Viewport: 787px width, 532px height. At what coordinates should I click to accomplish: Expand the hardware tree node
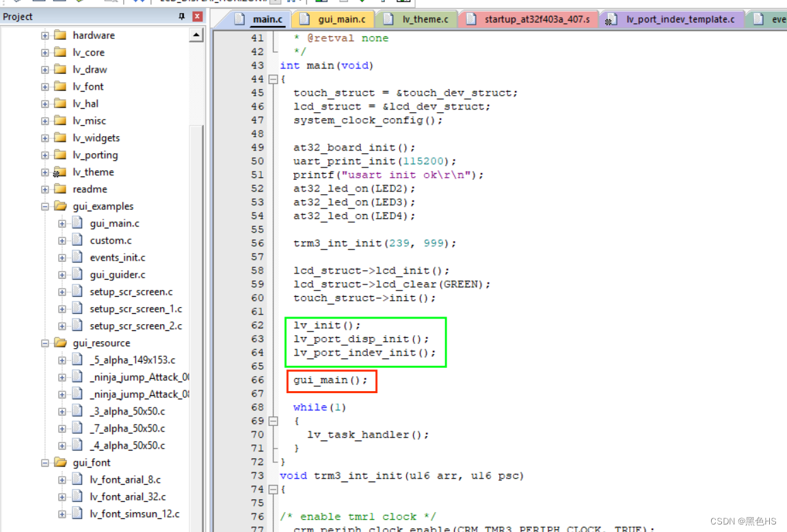pyautogui.click(x=44, y=35)
